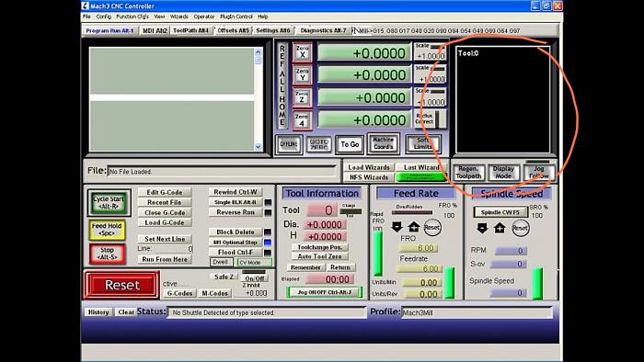The height and width of the screenshot is (362, 644).
Task: Click the Load G-Code button
Action: [165, 222]
